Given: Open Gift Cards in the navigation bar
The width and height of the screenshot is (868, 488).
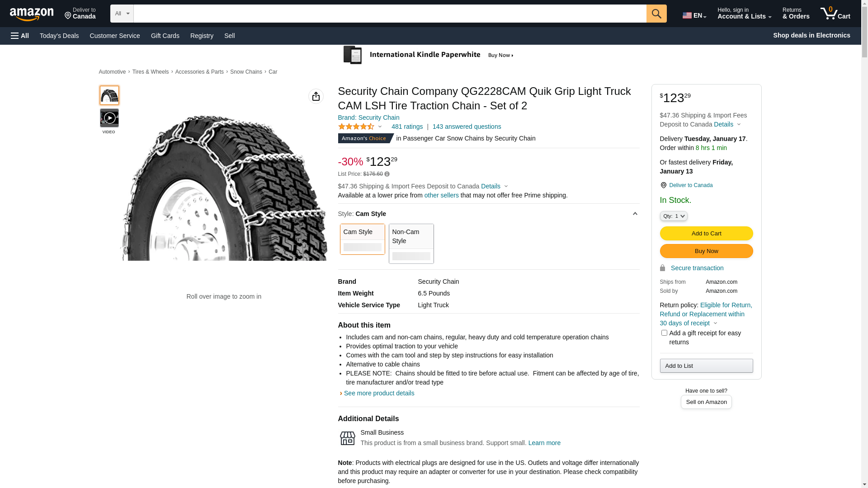Looking at the screenshot, I should coord(165,36).
